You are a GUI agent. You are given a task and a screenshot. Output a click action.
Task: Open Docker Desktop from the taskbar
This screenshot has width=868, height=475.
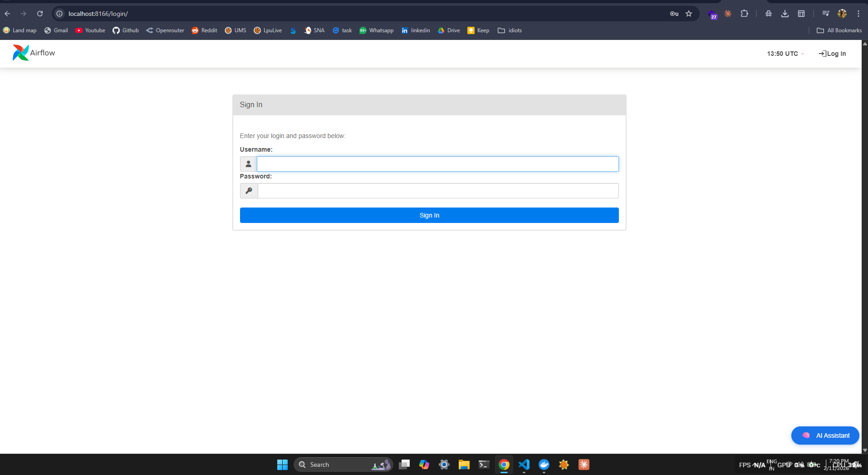coord(544,465)
